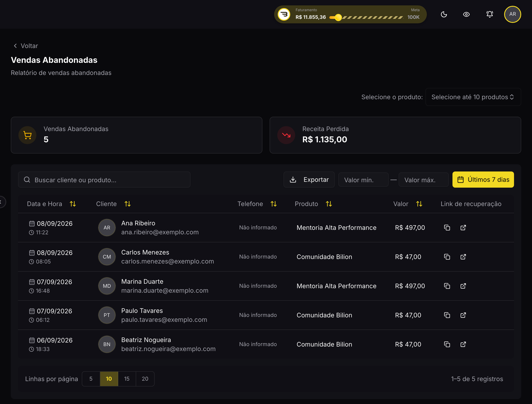The height and width of the screenshot is (404, 532).
Task: Click the Exportar button
Action: (x=309, y=180)
